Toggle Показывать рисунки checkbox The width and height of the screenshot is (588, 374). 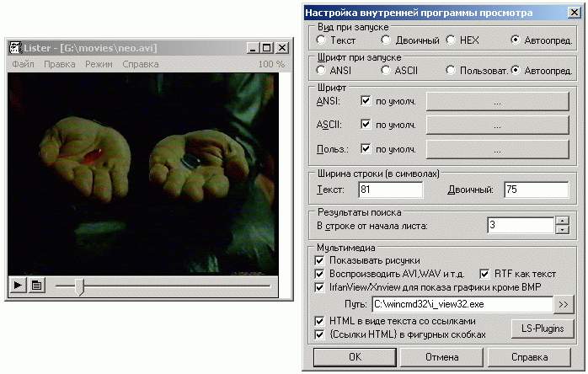coord(319,260)
